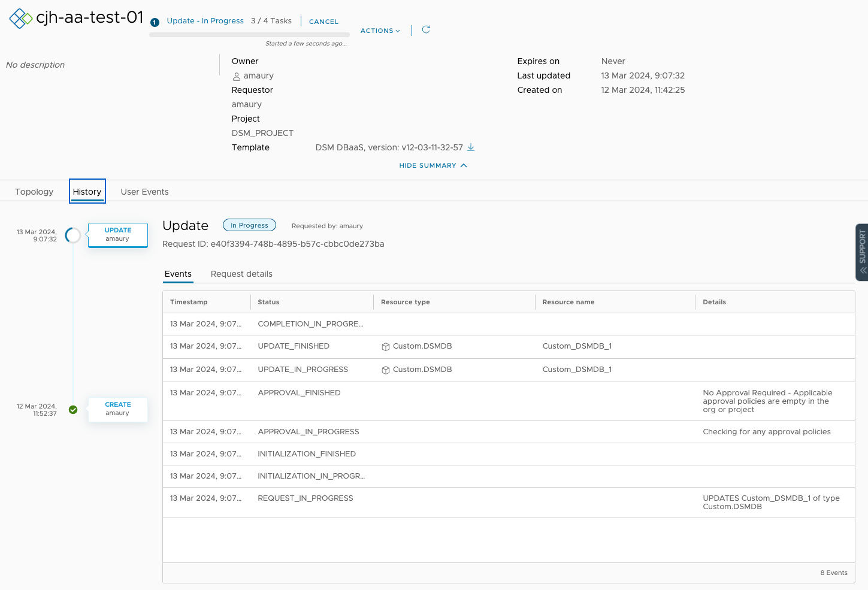Click the blue task count badge
This screenshot has width=868, height=590.
pos(155,22)
